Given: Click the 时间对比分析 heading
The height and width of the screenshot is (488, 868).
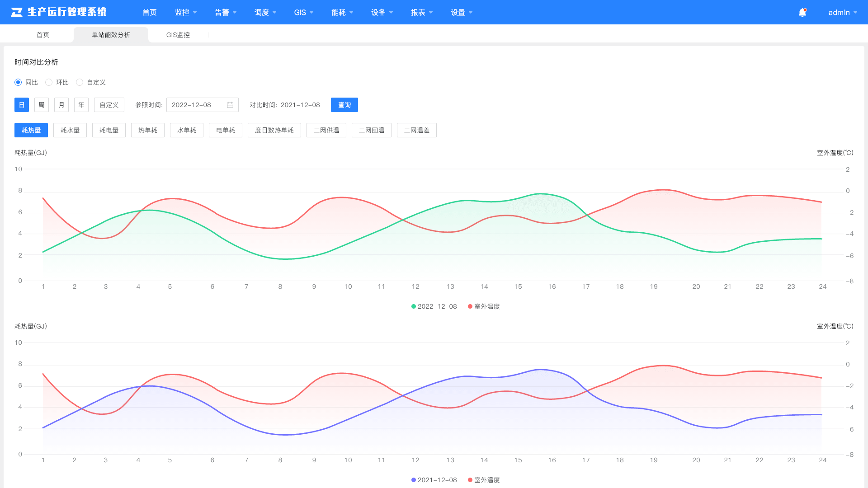Looking at the screenshot, I should click(x=37, y=62).
